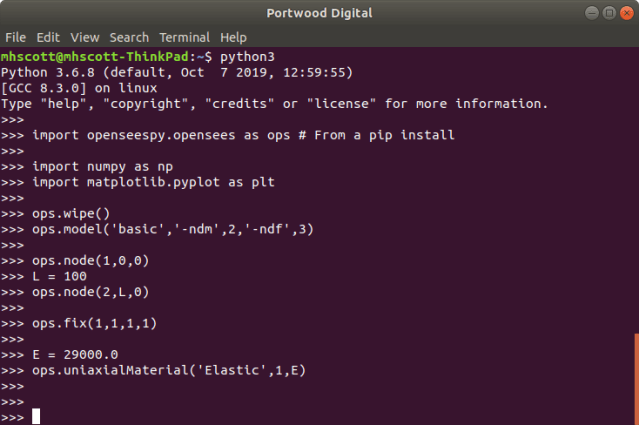
Task: Click the ops.uniaxialMaterial command line
Action: (x=170, y=370)
